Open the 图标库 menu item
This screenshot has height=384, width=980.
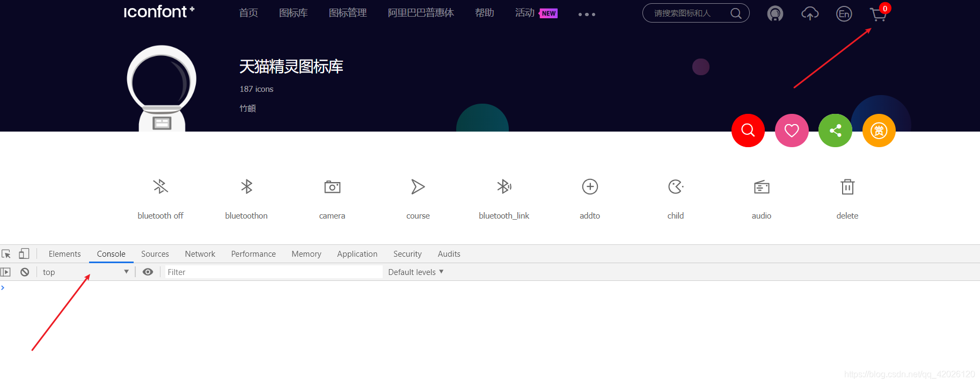293,13
